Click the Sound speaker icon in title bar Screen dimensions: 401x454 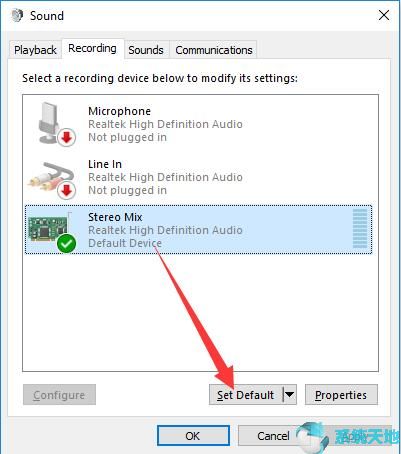point(16,16)
